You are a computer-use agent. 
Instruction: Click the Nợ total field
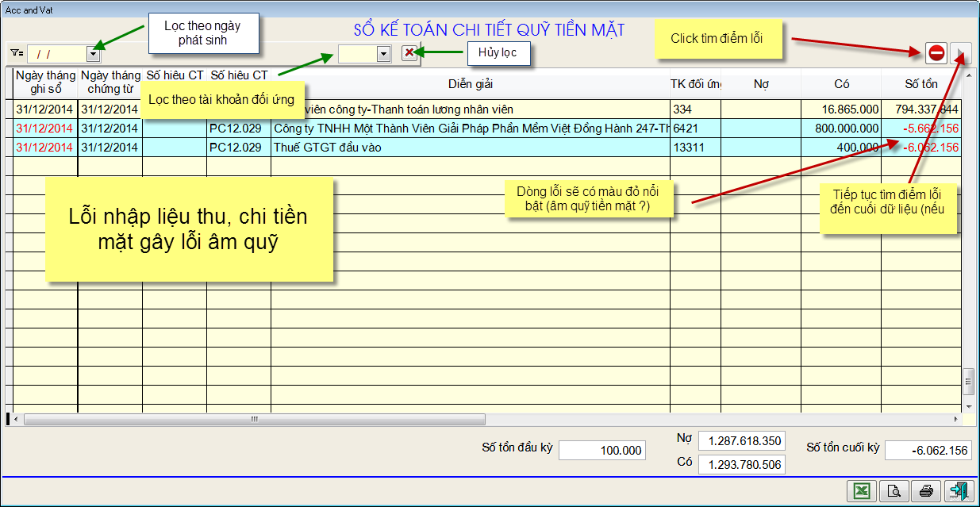coord(741,440)
